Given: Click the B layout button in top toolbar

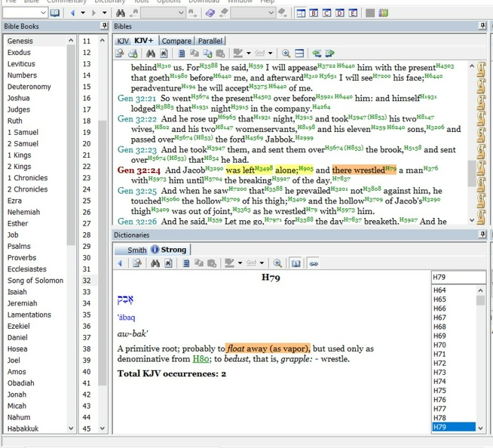Looking at the screenshot, I should click(x=314, y=13).
